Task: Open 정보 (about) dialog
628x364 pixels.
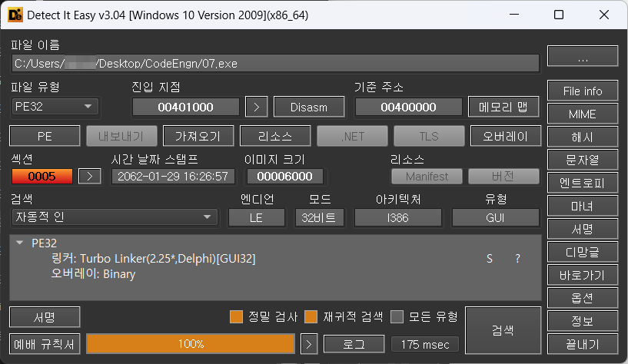Action: (583, 321)
